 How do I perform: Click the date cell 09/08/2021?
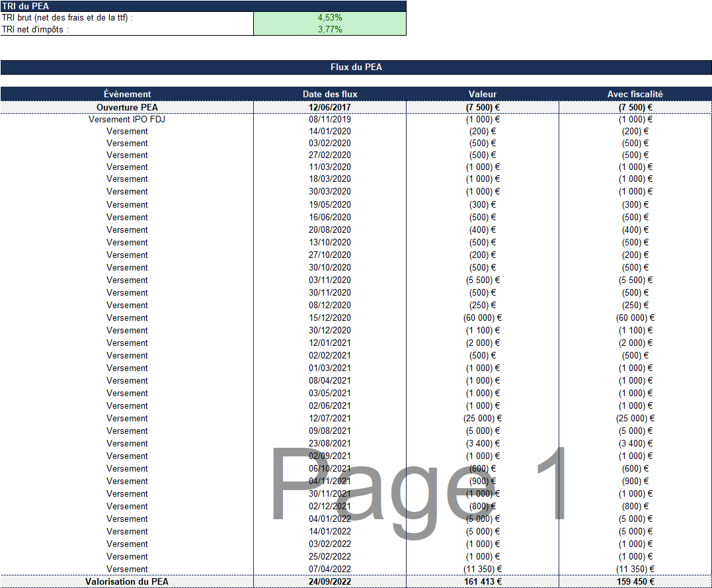tap(330, 431)
